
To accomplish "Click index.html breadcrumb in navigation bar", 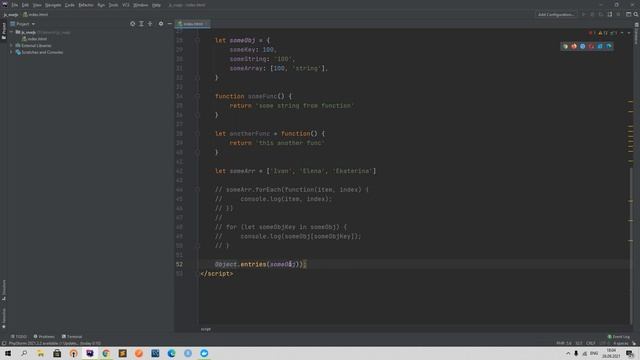I will [x=36, y=14].
